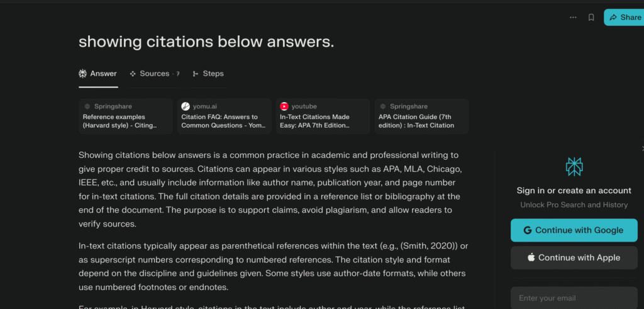Viewport: 644px width, 309px height.
Task: Bookmark this thread with the bookmark icon
Action: (591, 18)
